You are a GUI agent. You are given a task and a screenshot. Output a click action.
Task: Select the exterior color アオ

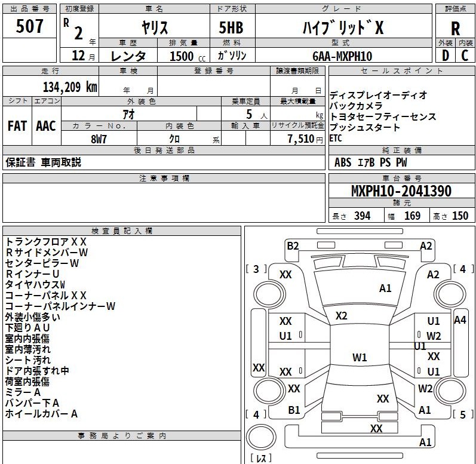[x=129, y=115]
